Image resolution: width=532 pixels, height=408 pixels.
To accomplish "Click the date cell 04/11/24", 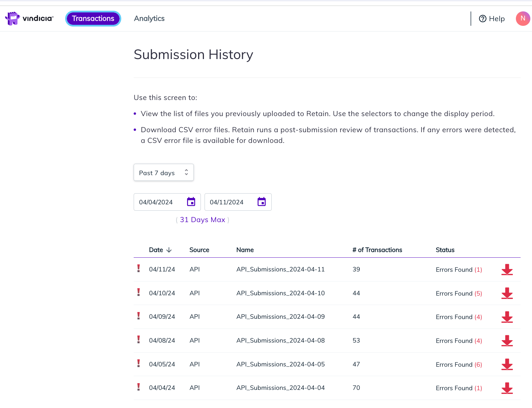I will (162, 269).
